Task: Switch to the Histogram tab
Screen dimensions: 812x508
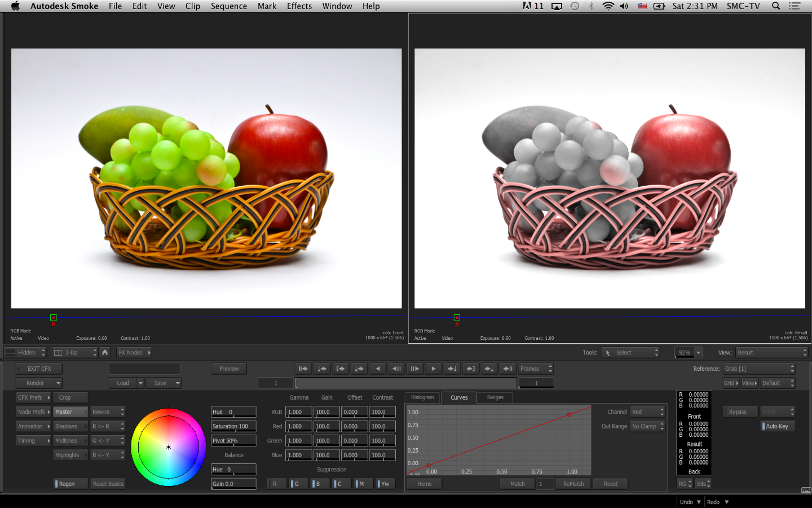Action: click(x=422, y=397)
